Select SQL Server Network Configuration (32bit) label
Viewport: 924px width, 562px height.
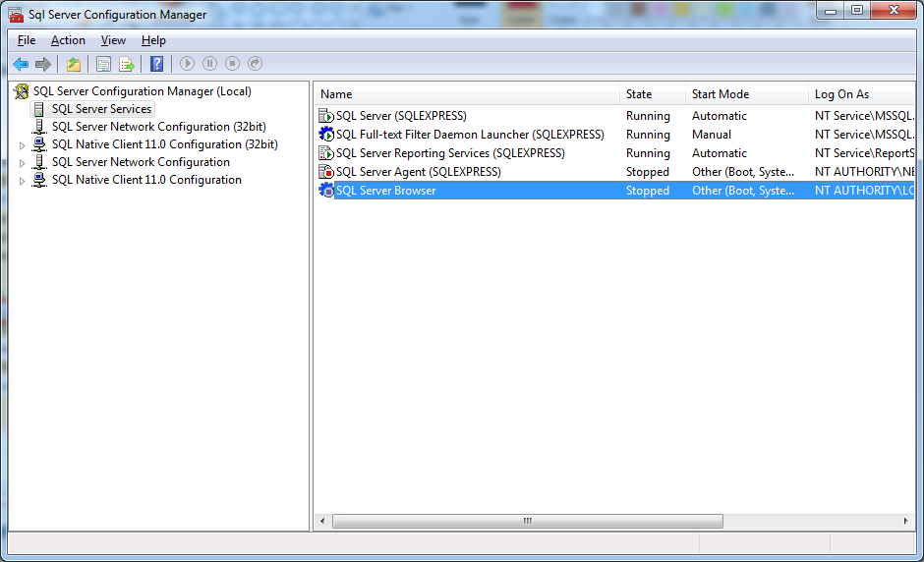click(158, 127)
